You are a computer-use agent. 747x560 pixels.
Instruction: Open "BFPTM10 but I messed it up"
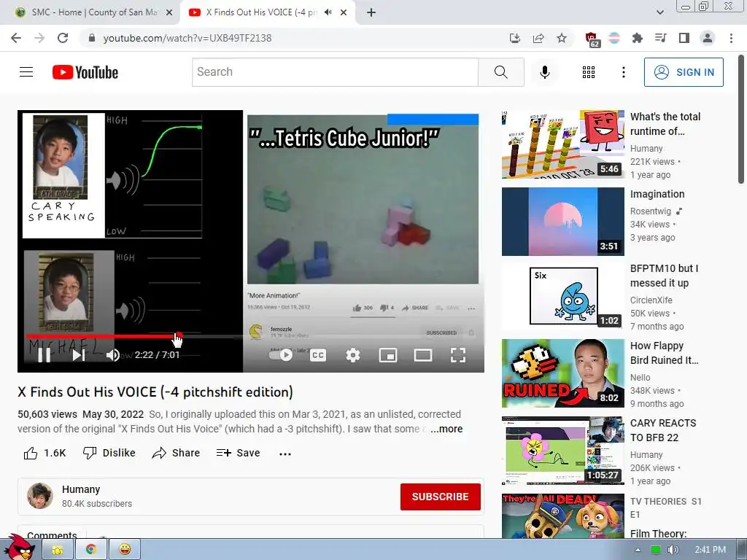[664, 275]
